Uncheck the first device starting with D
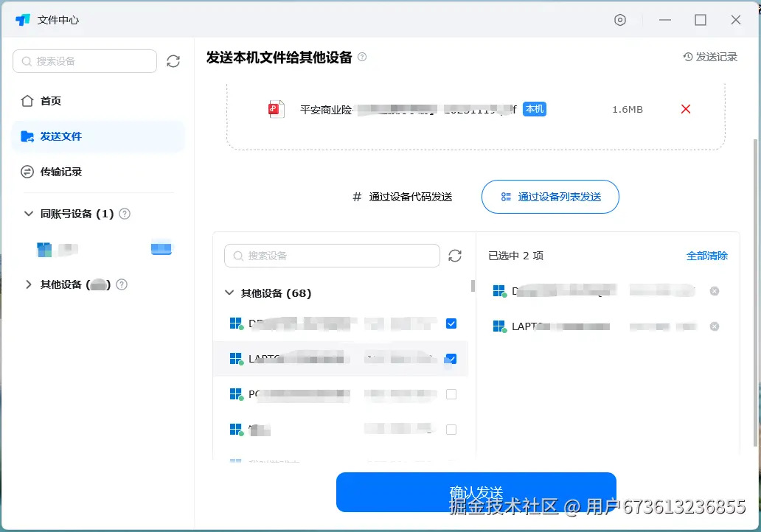This screenshot has width=761, height=532. coord(451,323)
